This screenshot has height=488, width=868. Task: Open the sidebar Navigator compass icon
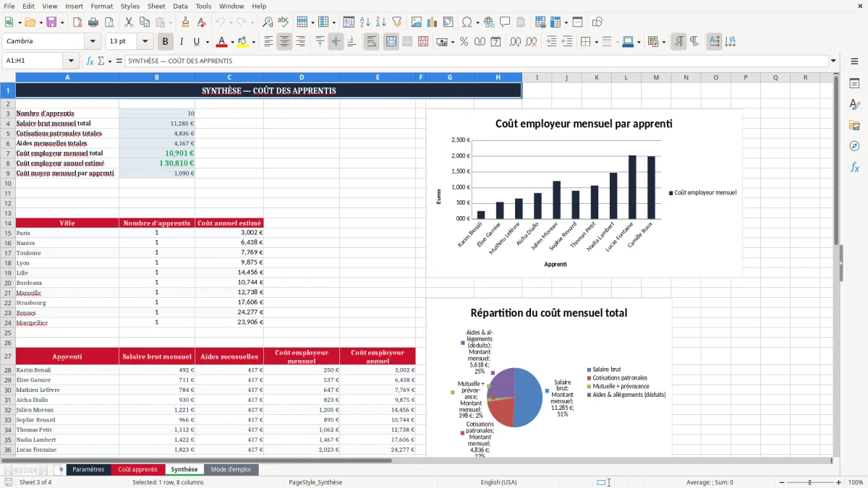[854, 146]
